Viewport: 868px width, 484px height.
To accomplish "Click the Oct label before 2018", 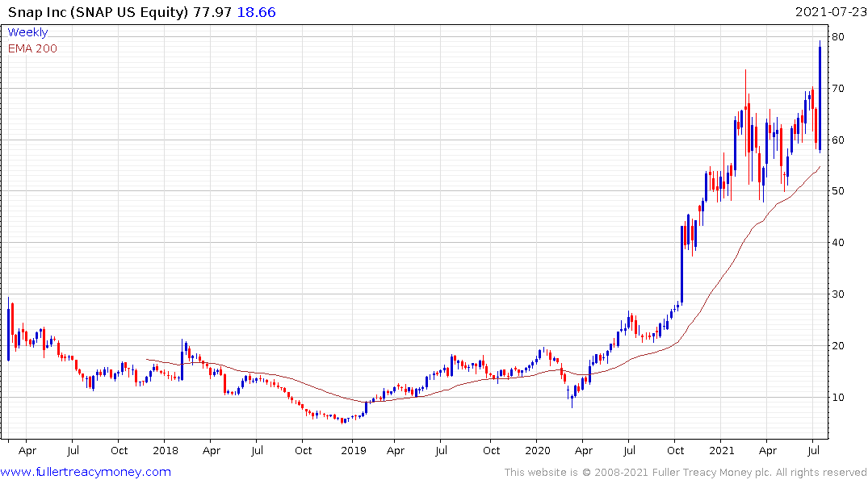I will [x=119, y=450].
